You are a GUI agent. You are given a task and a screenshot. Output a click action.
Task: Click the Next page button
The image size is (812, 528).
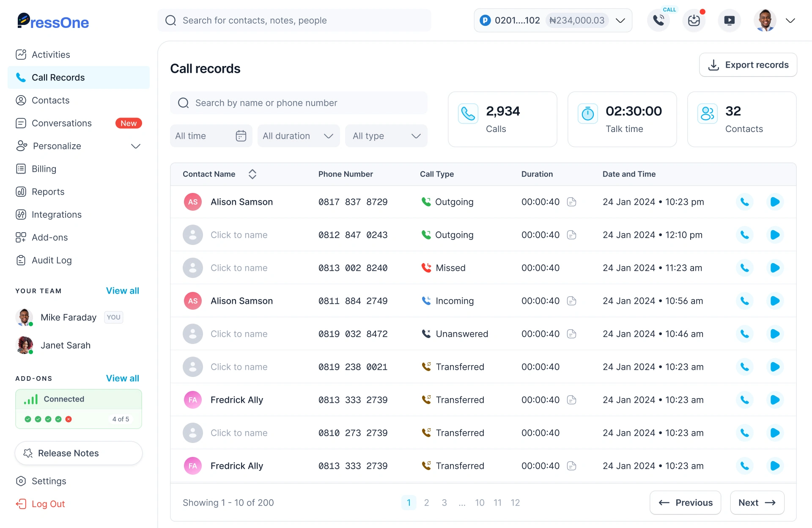click(757, 503)
